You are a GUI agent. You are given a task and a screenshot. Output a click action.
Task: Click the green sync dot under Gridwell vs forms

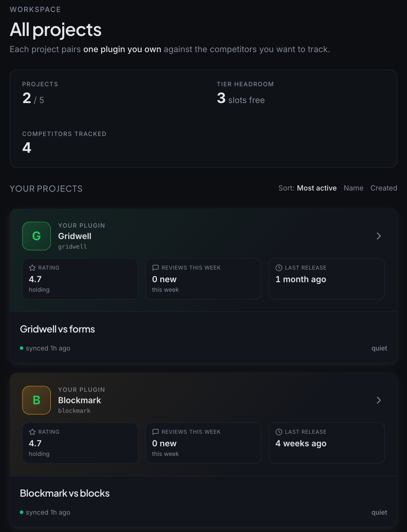pyautogui.click(x=22, y=348)
